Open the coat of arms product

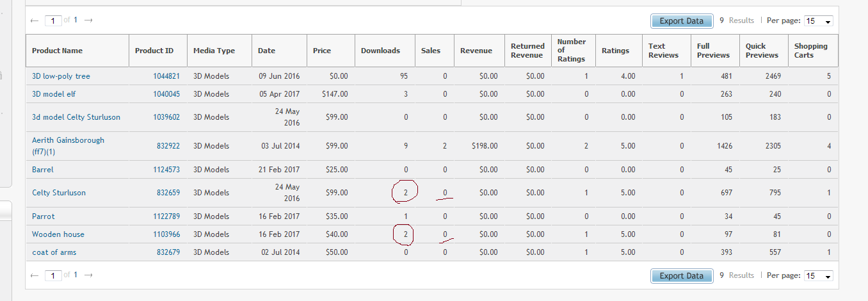[x=54, y=252]
